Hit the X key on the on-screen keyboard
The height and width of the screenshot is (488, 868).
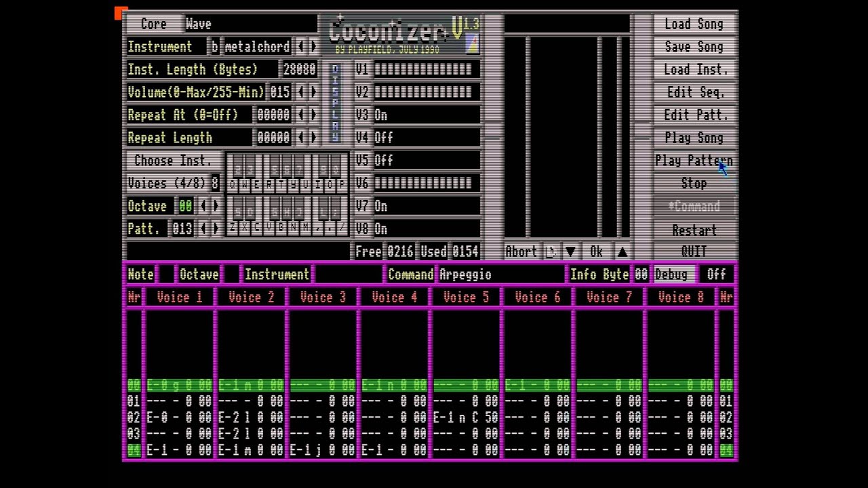245,228
